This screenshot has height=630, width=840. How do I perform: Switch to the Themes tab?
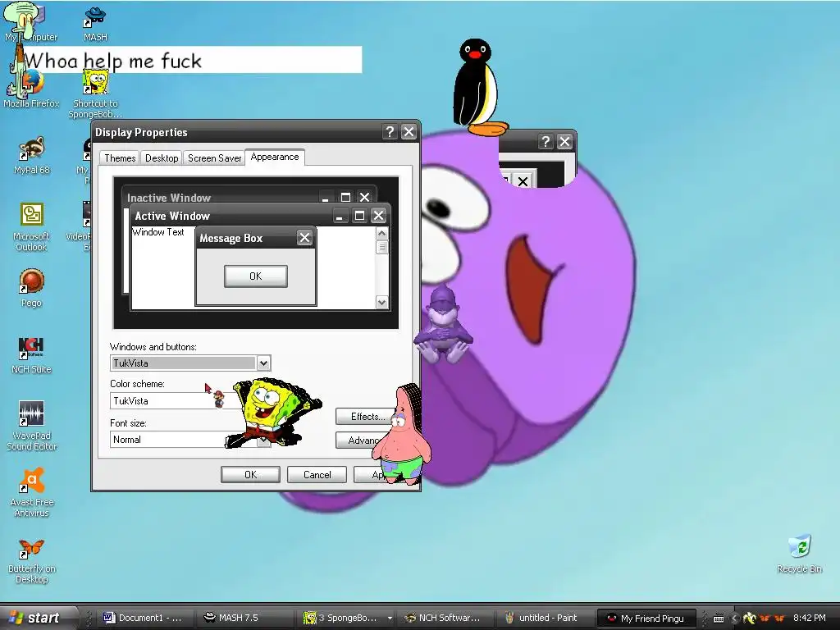[120, 158]
